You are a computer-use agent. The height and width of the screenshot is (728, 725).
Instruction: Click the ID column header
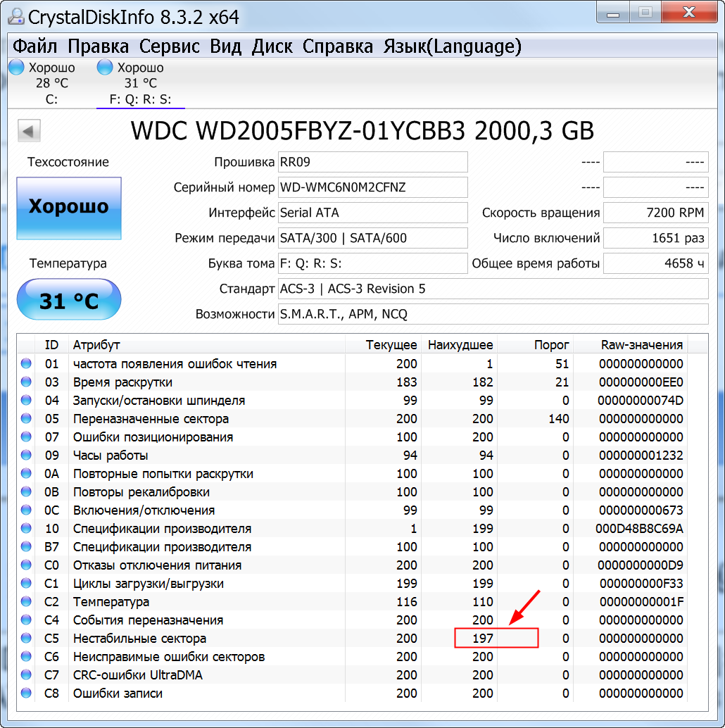(x=51, y=344)
